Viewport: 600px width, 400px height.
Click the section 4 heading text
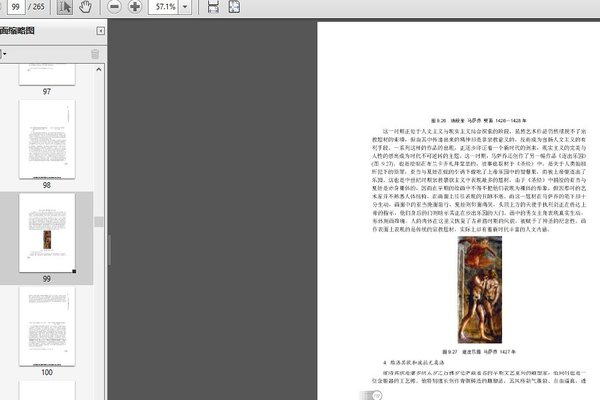pos(414,362)
